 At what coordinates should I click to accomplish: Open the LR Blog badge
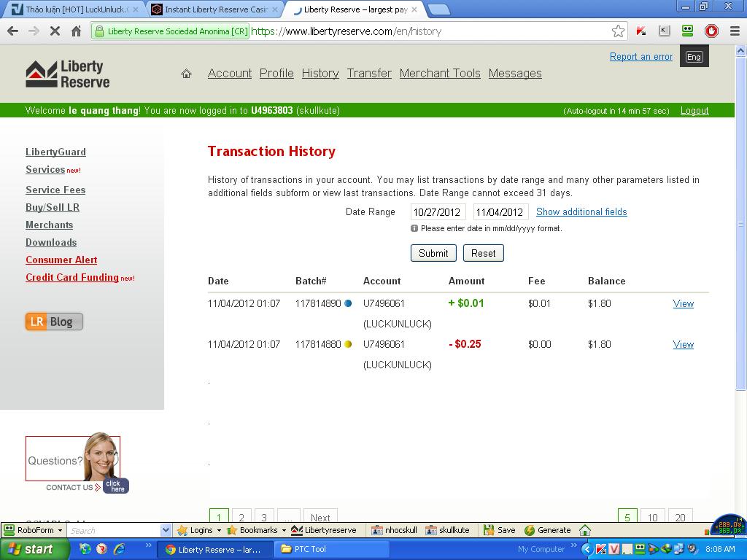tap(54, 322)
